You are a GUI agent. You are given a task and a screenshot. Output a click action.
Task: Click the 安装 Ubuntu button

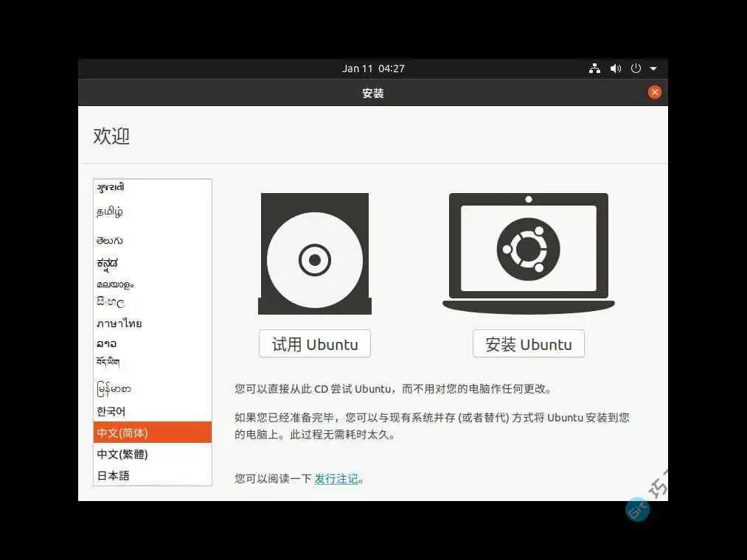tap(528, 344)
